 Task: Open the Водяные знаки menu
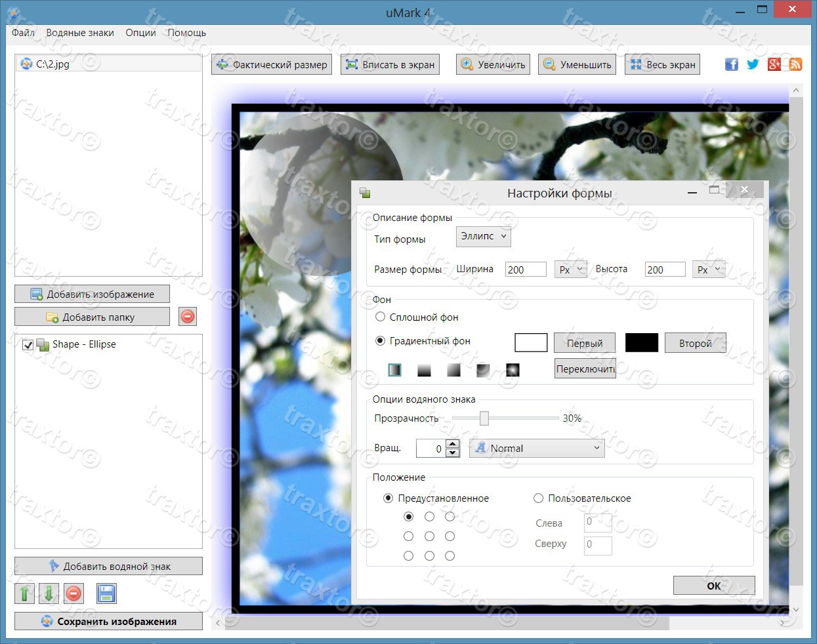(x=79, y=33)
